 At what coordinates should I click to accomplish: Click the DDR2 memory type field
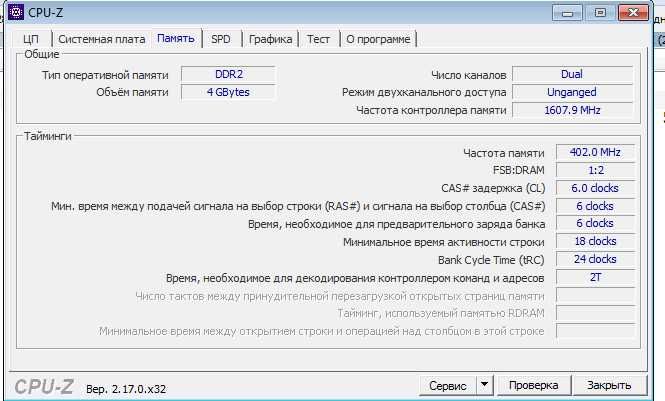coord(229,74)
